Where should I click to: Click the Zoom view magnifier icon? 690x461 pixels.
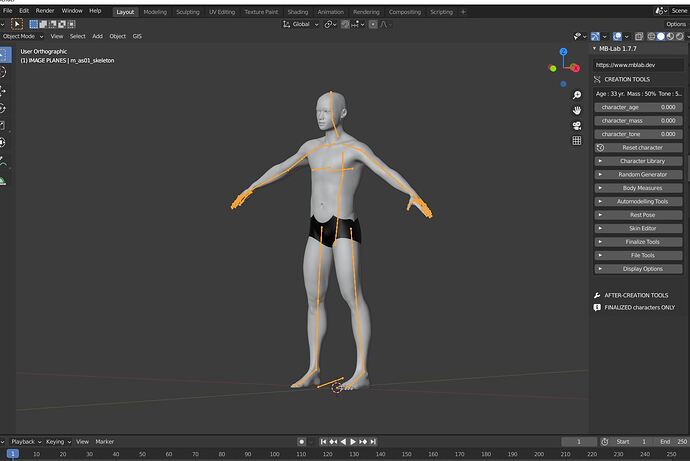[x=577, y=95]
